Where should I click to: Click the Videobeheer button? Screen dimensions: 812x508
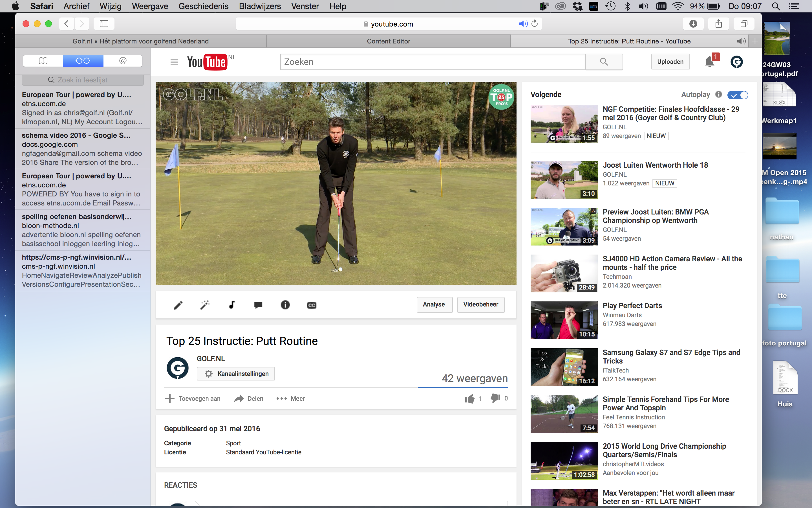480,305
